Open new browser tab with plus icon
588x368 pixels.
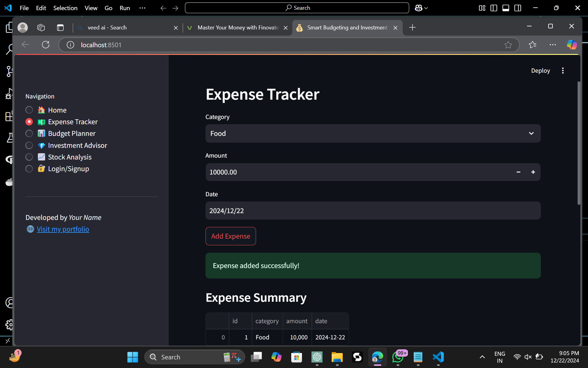412,28
